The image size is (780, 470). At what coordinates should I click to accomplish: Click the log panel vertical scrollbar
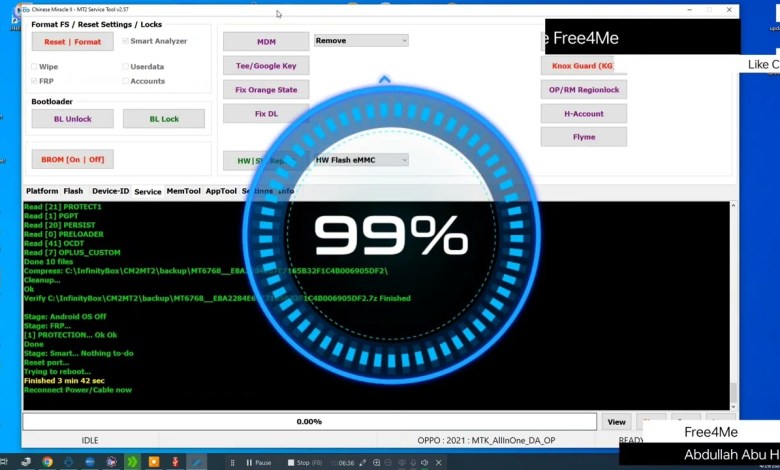point(733,305)
